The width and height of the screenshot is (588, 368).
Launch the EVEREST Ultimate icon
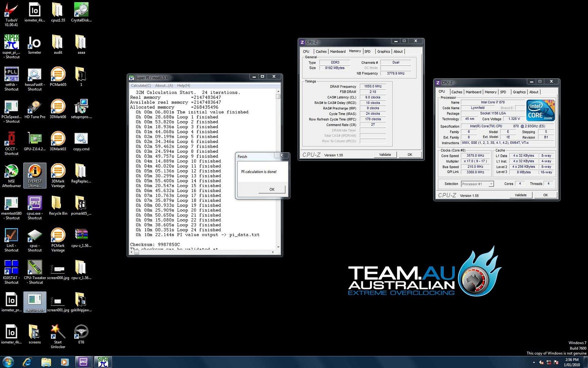point(35,175)
